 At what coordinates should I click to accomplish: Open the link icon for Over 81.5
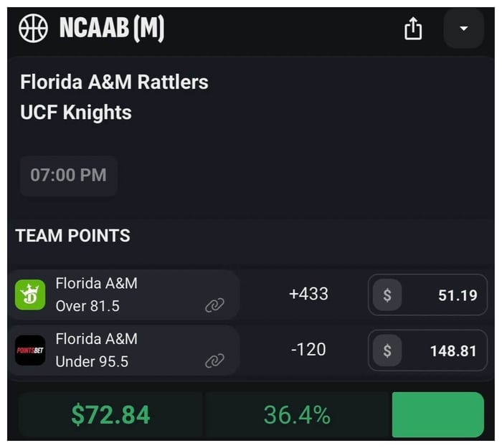point(214,306)
